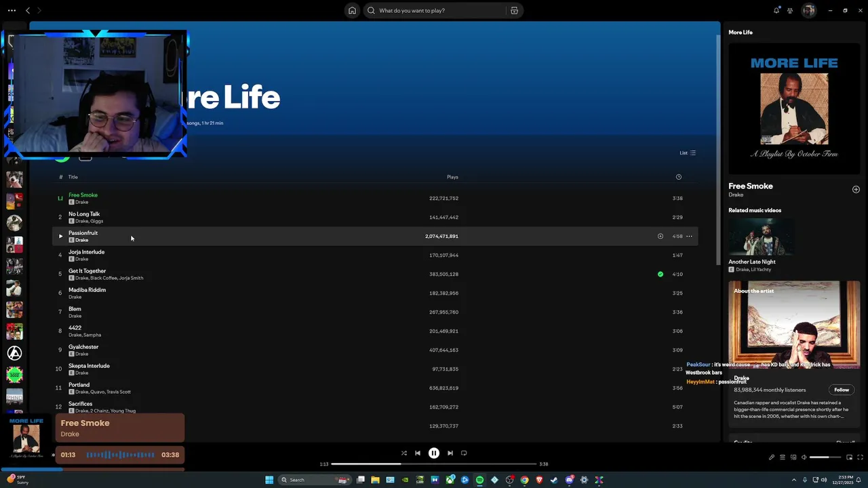The height and width of the screenshot is (488, 868).
Task: Select the Blem track row
Action: coord(375,312)
